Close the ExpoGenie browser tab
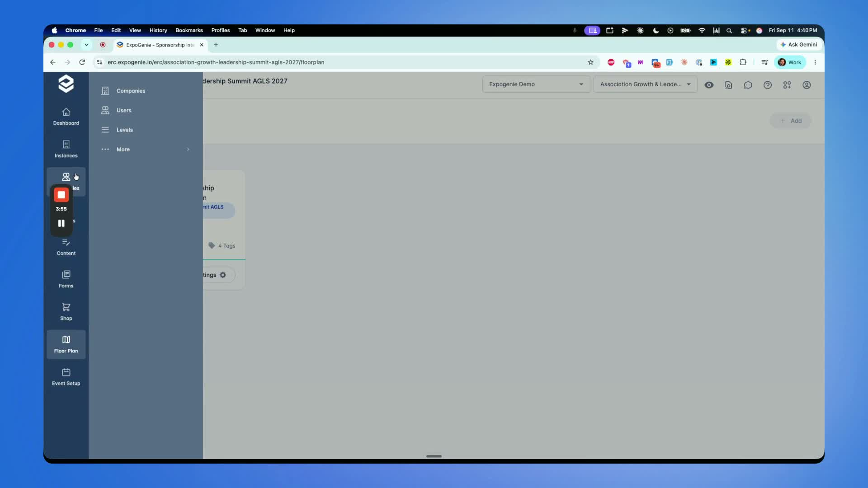The width and height of the screenshot is (868, 488). [x=202, y=45]
